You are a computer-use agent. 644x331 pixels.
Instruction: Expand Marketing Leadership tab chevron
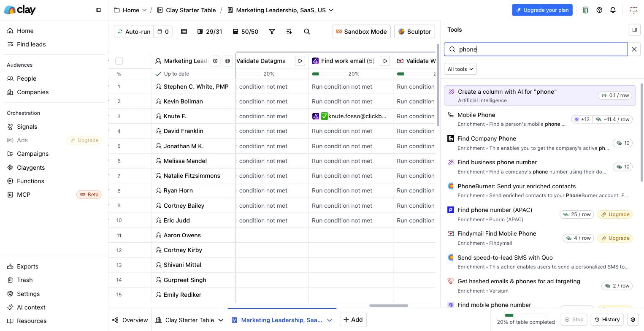click(330, 320)
